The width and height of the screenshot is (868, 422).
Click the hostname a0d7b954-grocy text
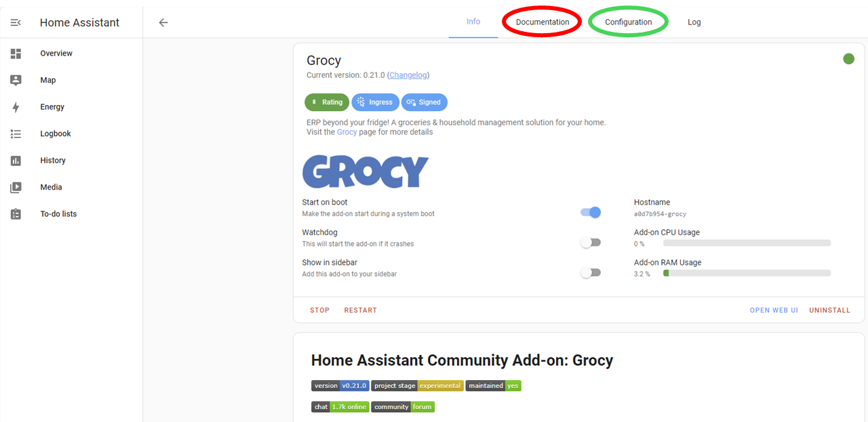click(x=660, y=214)
